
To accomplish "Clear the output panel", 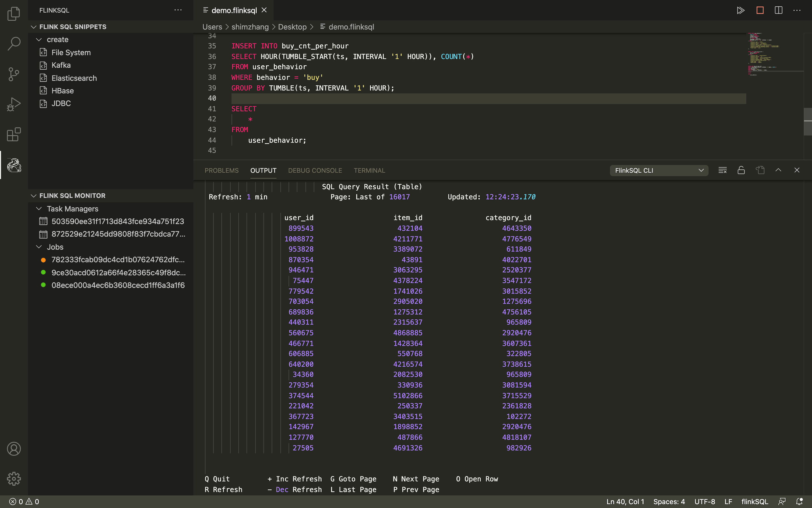I will click(722, 170).
